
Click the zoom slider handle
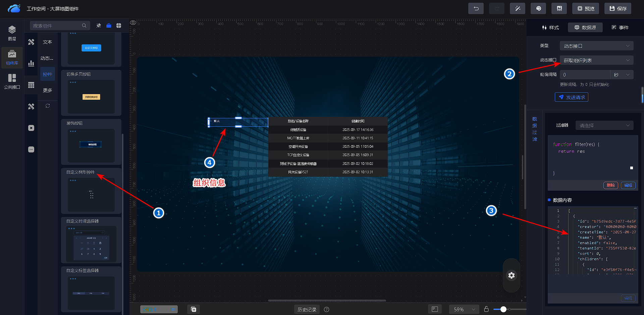pos(503,309)
